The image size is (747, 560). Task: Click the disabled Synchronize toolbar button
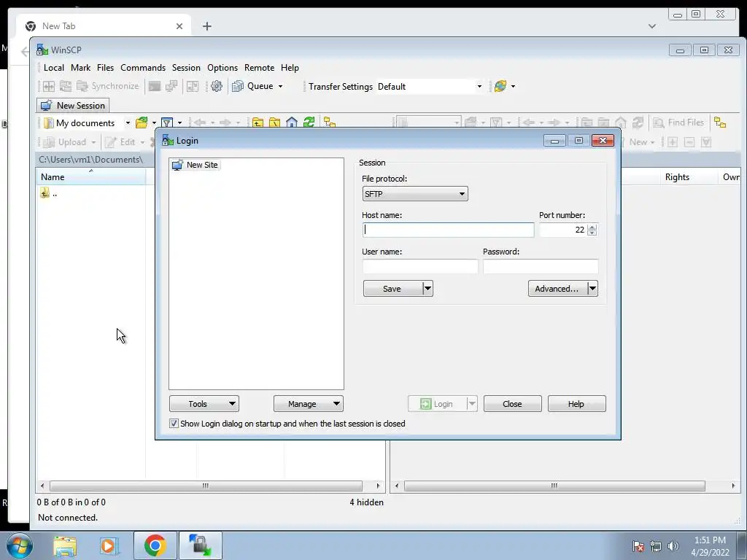pos(108,86)
